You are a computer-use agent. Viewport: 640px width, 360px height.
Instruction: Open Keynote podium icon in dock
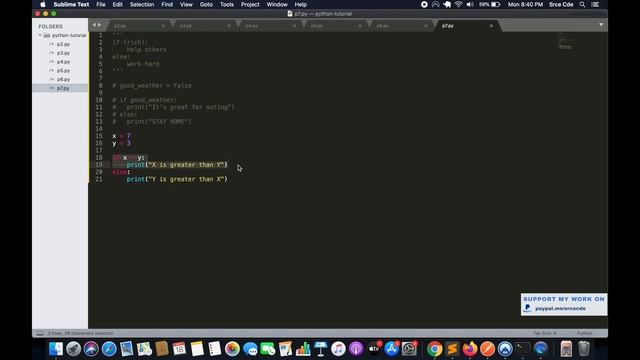321,349
